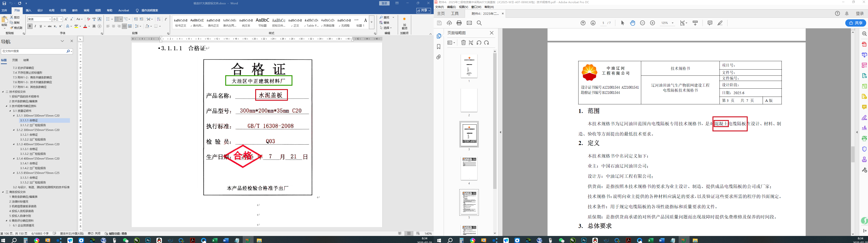Jump to 3.1.2.1 合格证 heading in navigation
The image size is (868, 243).
(29, 135)
